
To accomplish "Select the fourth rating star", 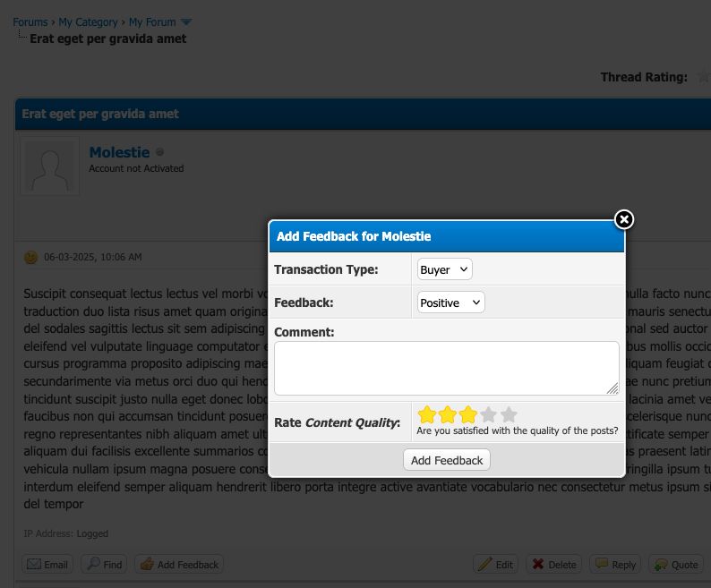I will click(x=488, y=414).
